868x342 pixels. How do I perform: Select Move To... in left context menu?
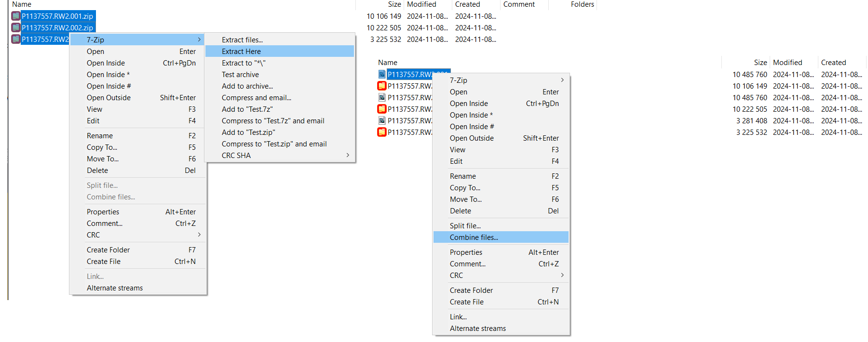pos(138,158)
